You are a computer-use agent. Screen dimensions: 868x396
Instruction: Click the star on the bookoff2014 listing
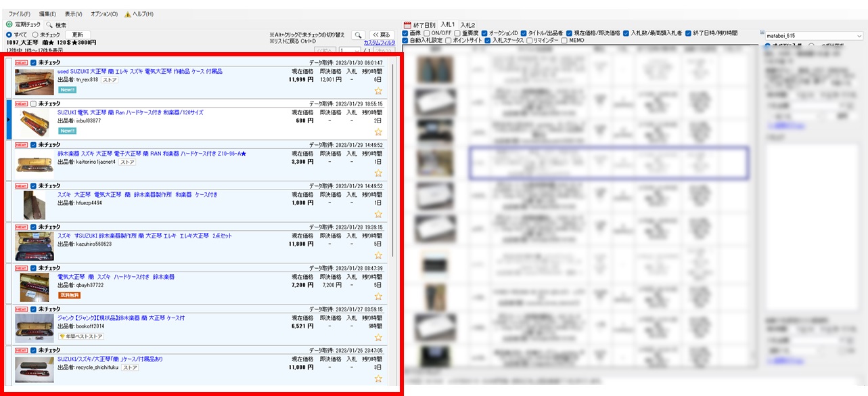coord(378,337)
